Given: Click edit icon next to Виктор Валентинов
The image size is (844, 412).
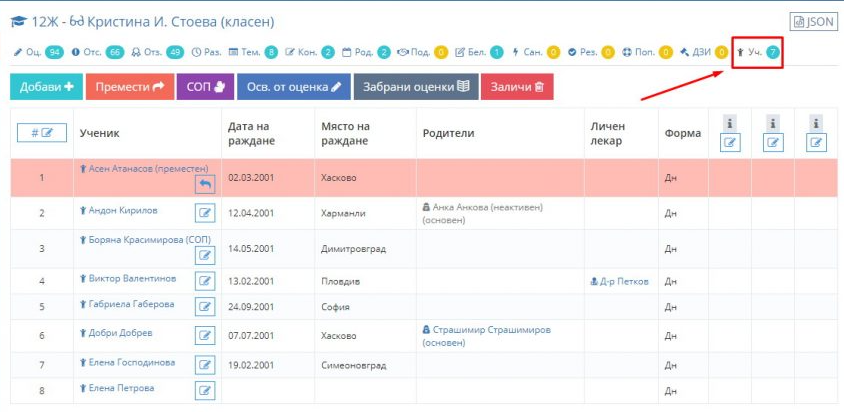Looking at the screenshot, I should 205,281.
